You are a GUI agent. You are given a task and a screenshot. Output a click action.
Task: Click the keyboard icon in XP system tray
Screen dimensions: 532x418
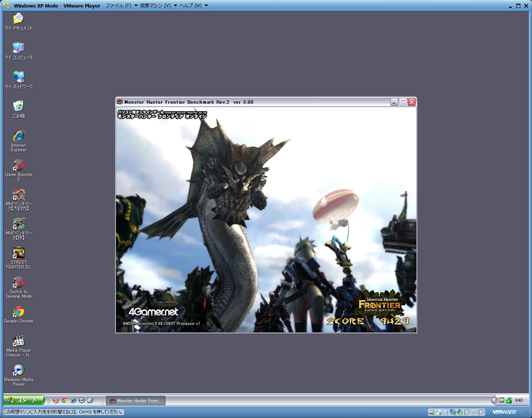(502, 400)
